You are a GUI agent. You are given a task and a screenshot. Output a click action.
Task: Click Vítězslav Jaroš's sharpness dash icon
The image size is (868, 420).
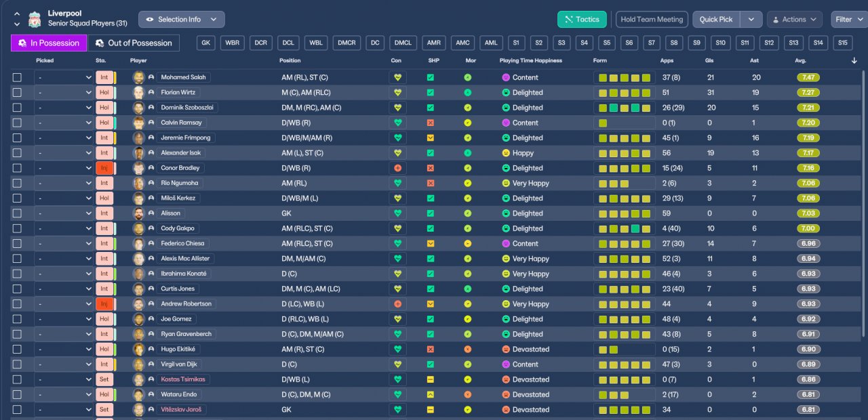point(430,410)
